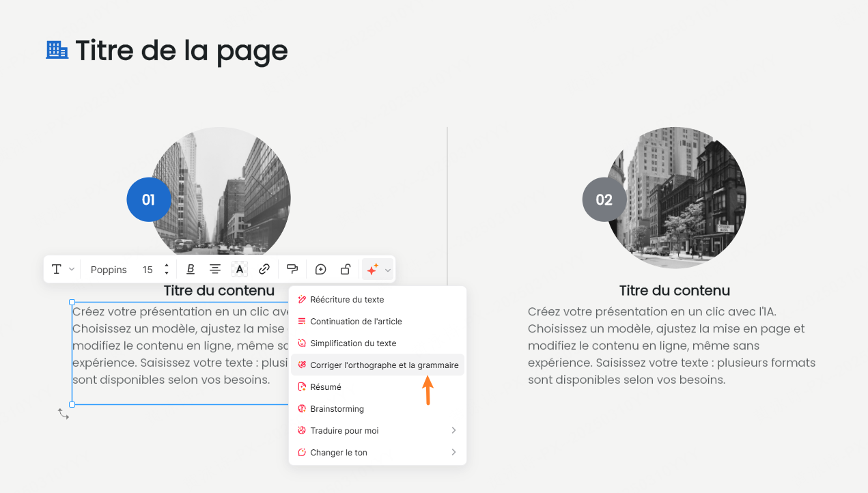The height and width of the screenshot is (493, 868).
Task: Choose 'Corriger l'orthographe et la grammaire'
Action: (384, 365)
